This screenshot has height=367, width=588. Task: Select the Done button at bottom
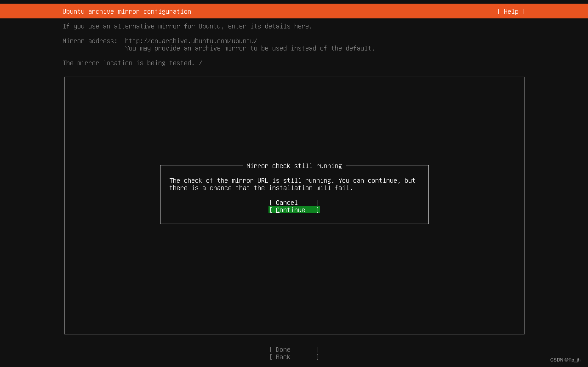[294, 350]
